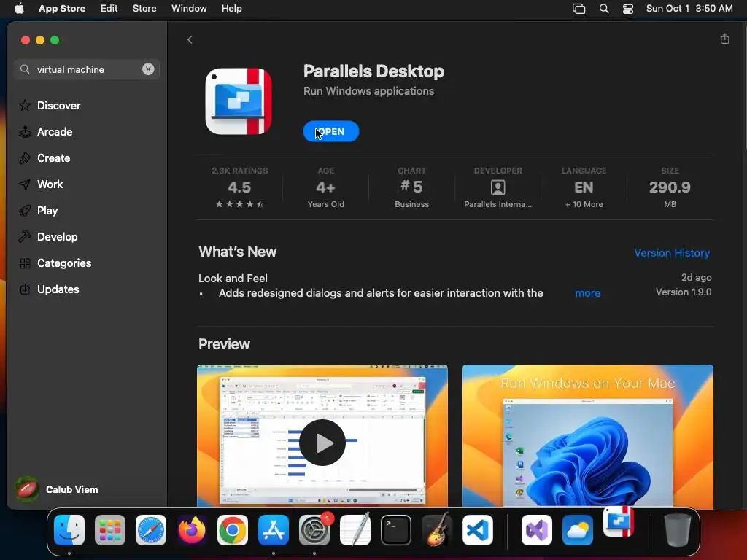
Task: Open the Parallels International developer page
Action: tap(498, 187)
